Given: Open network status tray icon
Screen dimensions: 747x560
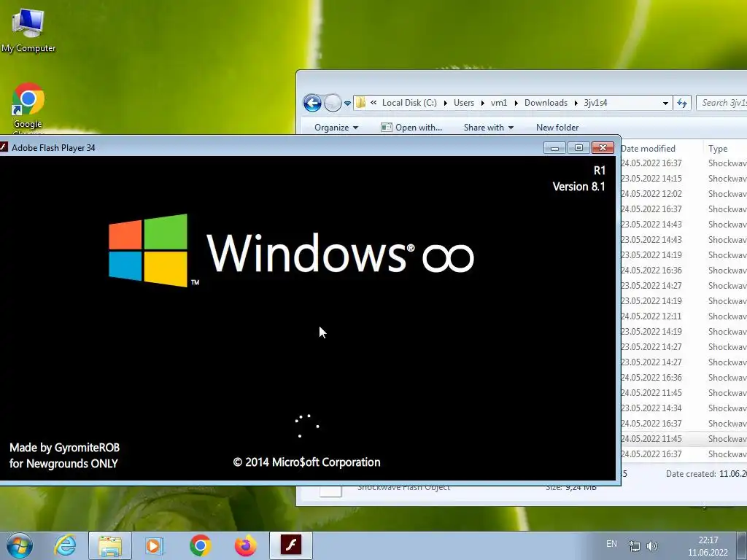Looking at the screenshot, I should click(635, 546).
